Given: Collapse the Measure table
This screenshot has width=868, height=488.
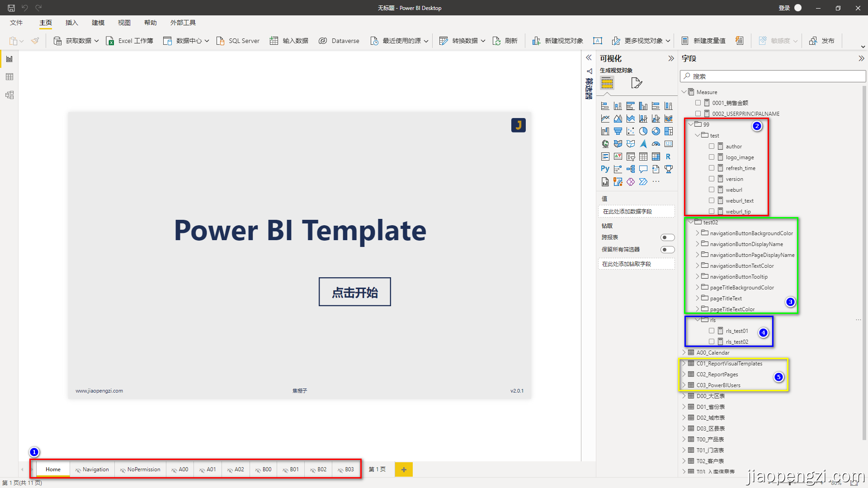Looking at the screenshot, I should pyautogui.click(x=684, y=92).
